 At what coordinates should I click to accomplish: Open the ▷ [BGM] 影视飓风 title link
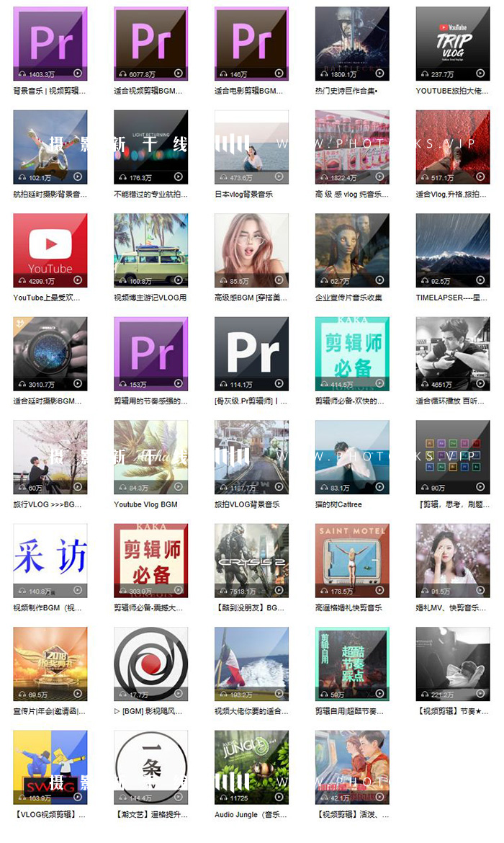148,711
